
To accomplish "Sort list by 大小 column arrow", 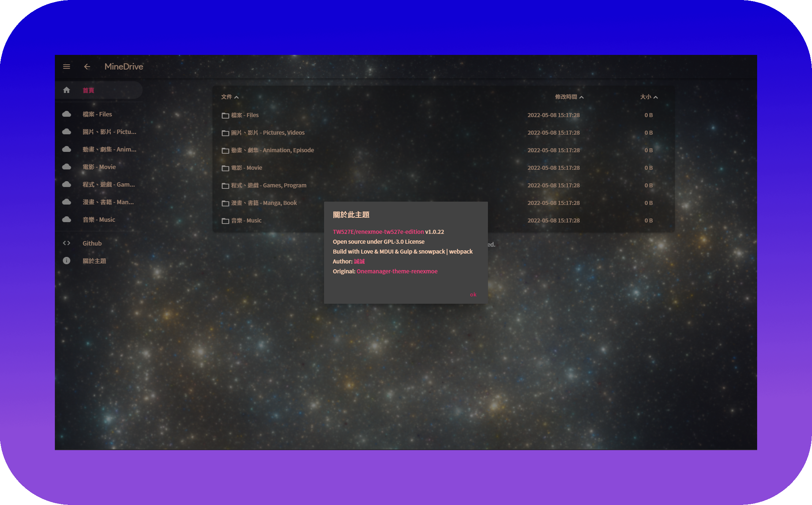I will tap(655, 97).
